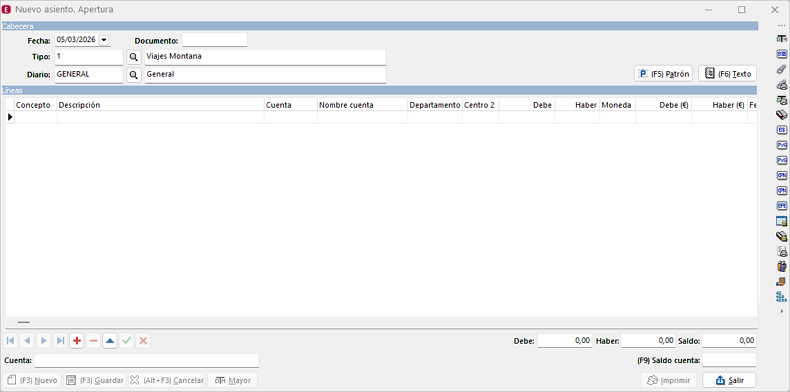Click magnifier lookup next to Diario field
This screenshot has height=392, width=790.
[x=134, y=75]
